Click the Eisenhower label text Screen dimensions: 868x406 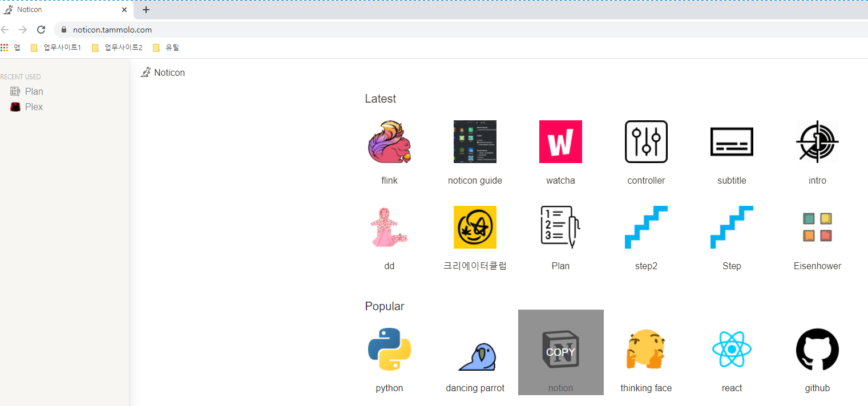pyautogui.click(x=817, y=266)
